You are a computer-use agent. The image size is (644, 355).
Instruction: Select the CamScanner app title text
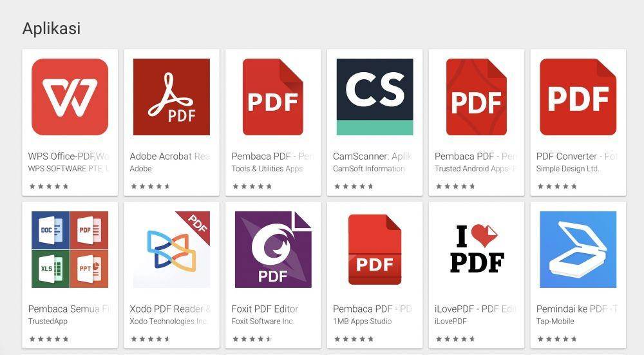pyautogui.click(x=372, y=156)
